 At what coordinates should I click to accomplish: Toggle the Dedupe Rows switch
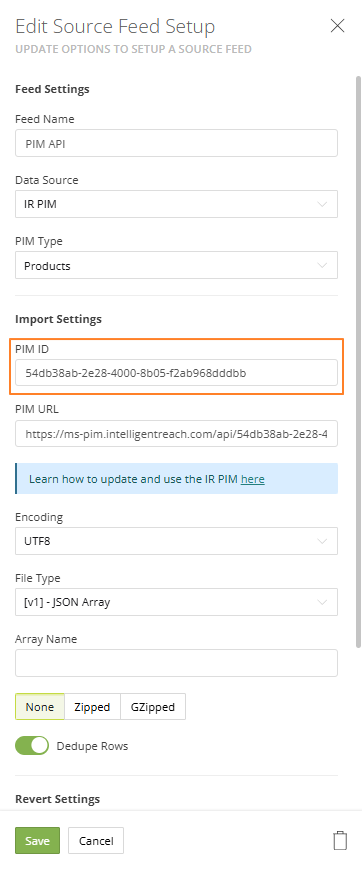coord(32,746)
